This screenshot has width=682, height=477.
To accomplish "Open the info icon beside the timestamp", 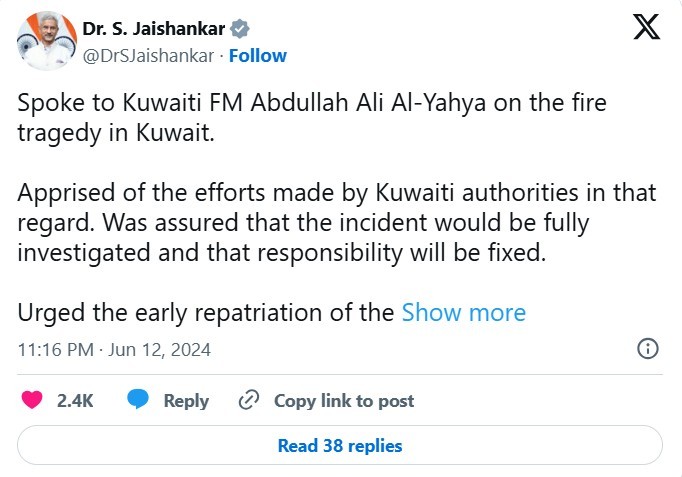I will coord(647,349).
